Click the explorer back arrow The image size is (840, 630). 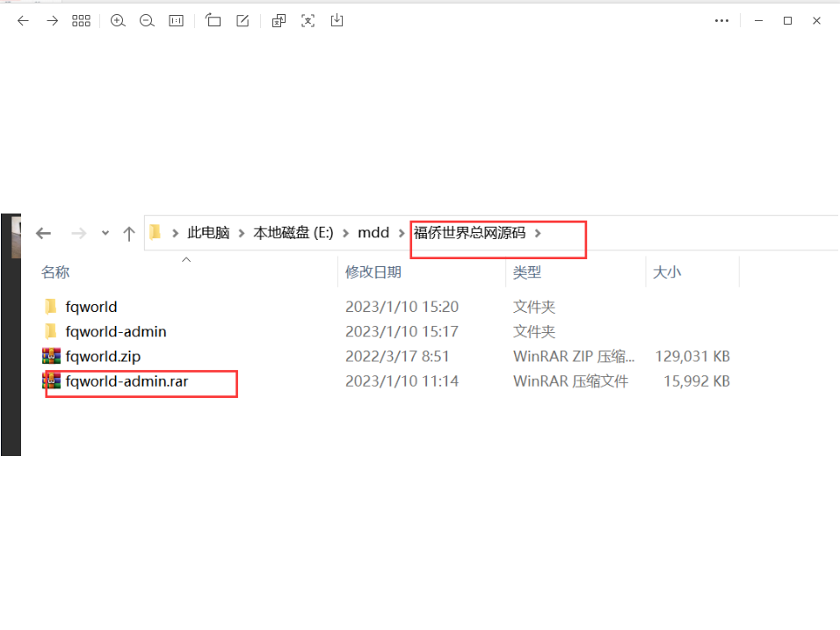tap(43, 233)
